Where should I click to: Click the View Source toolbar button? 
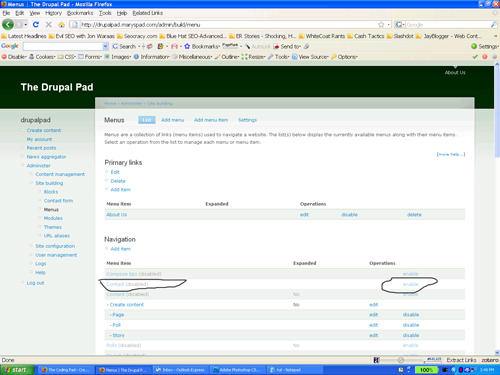tap(310, 57)
